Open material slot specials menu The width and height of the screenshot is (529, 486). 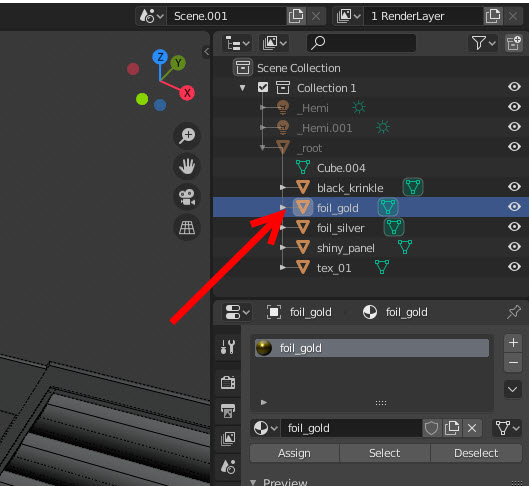coord(513,389)
